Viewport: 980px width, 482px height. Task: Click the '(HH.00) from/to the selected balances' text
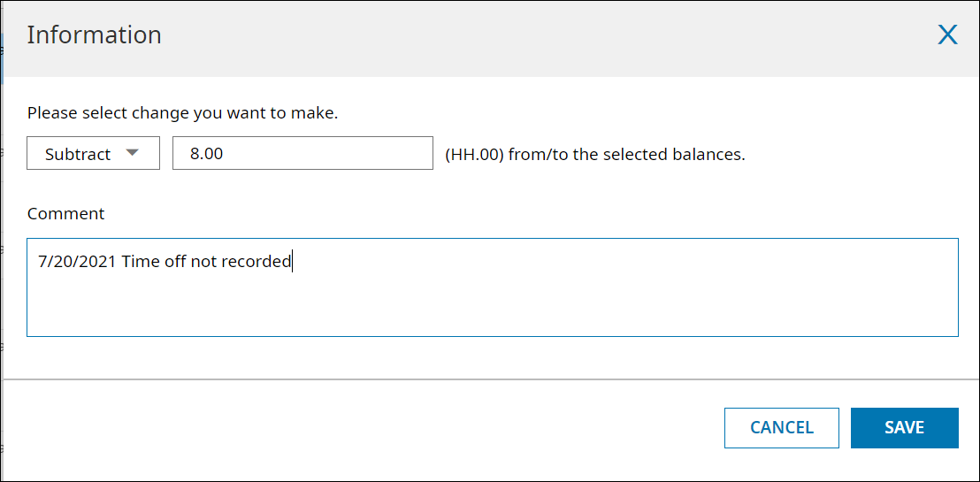pyautogui.click(x=594, y=155)
